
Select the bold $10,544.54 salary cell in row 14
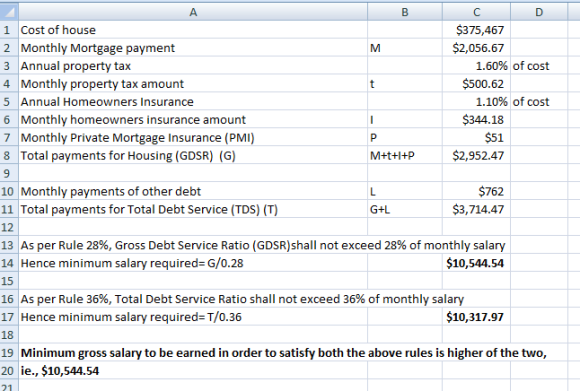click(476, 263)
